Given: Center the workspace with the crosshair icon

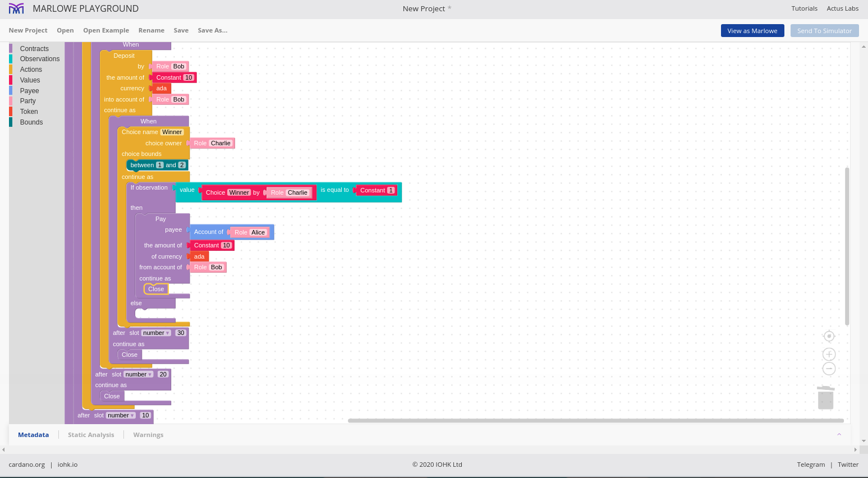Looking at the screenshot, I should pos(829,336).
